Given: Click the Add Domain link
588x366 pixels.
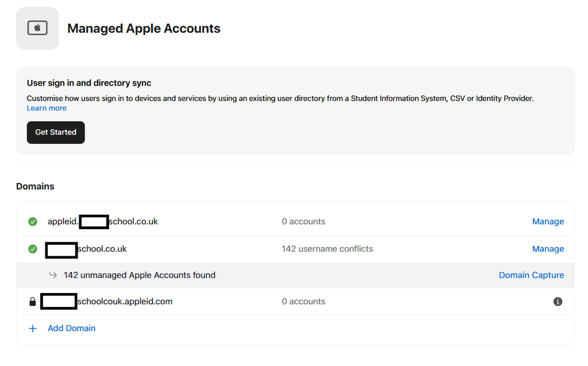Looking at the screenshot, I should click(72, 329).
